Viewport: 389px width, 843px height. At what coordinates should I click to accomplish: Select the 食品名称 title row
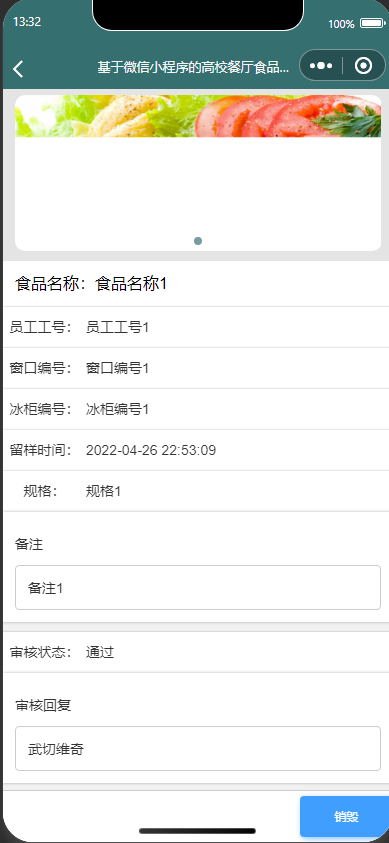(196, 284)
